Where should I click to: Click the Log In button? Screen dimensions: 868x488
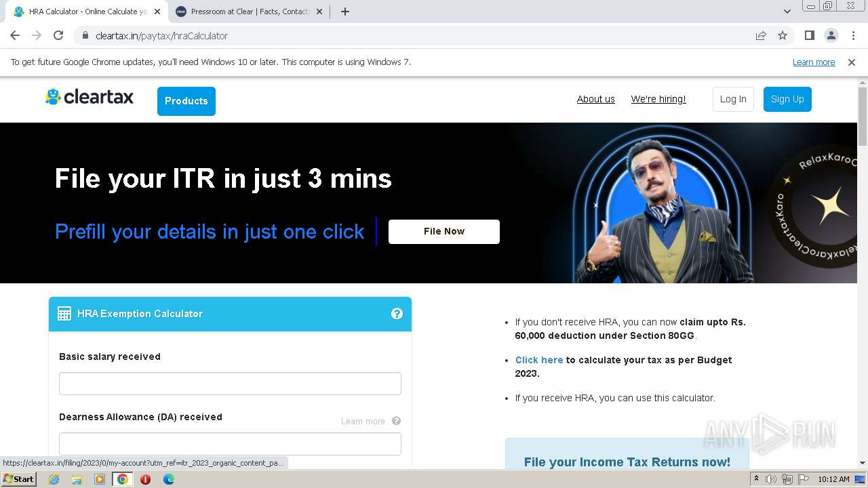pos(733,99)
